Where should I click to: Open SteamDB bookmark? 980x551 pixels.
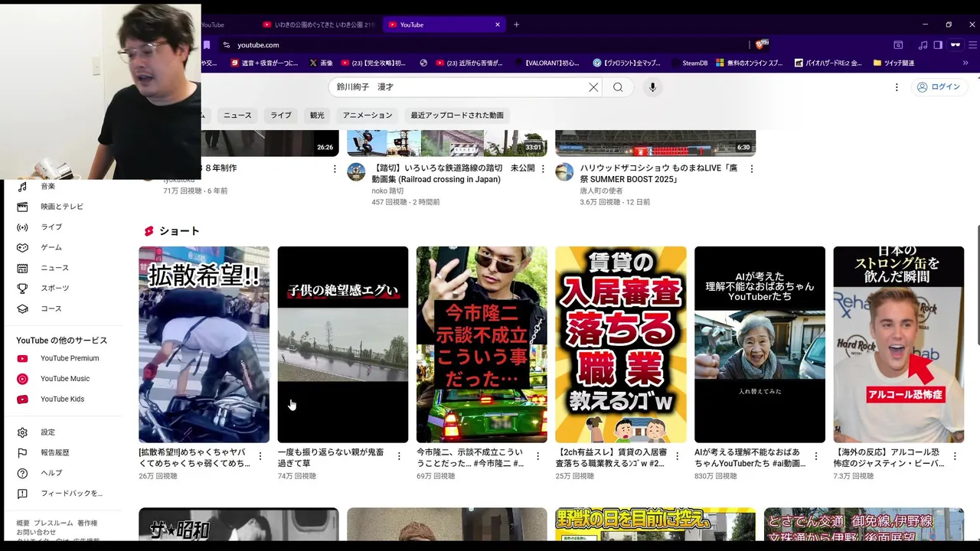[688, 63]
